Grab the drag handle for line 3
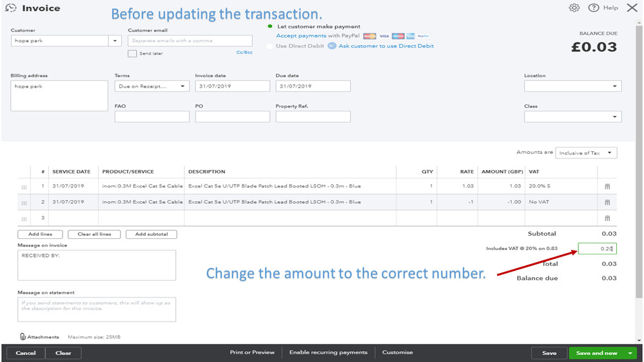This screenshot has width=644, height=362. coord(24,219)
